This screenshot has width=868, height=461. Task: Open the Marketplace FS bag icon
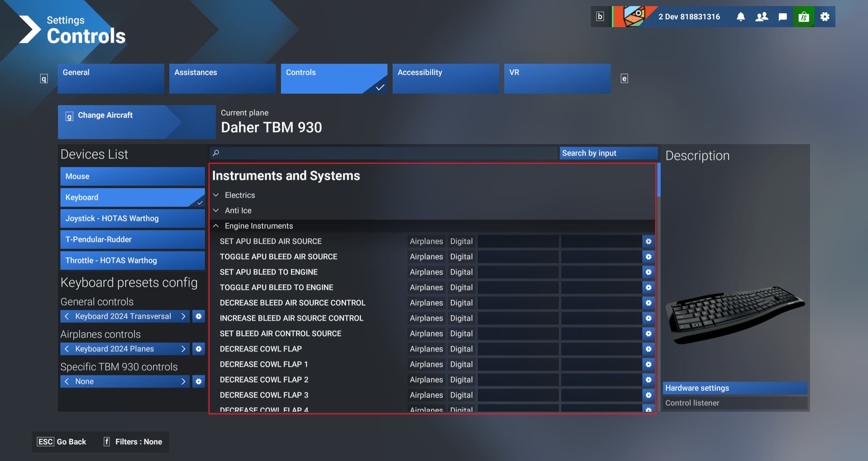[804, 16]
